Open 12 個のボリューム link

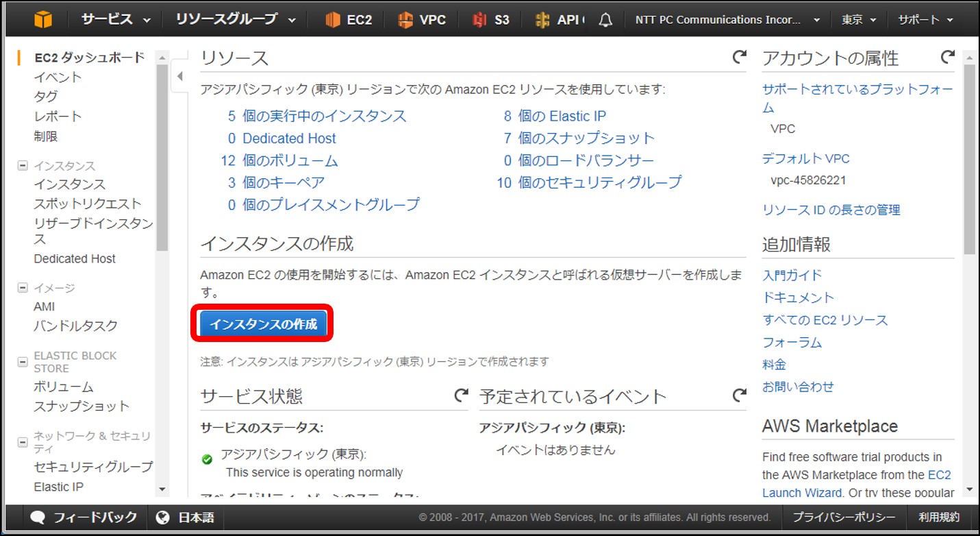279,161
